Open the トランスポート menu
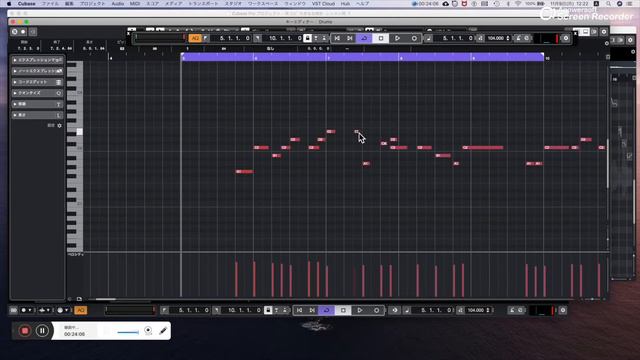The height and width of the screenshot is (360, 640). [x=203, y=4]
